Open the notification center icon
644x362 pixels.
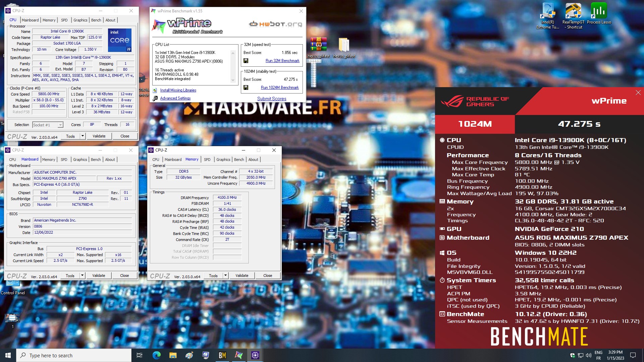[x=633, y=355]
